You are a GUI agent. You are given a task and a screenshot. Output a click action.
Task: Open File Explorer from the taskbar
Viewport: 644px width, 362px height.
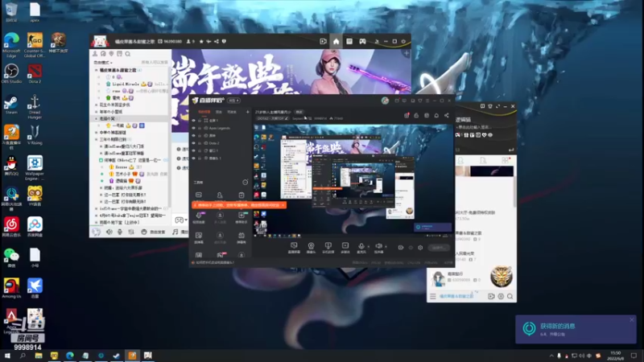point(38,356)
